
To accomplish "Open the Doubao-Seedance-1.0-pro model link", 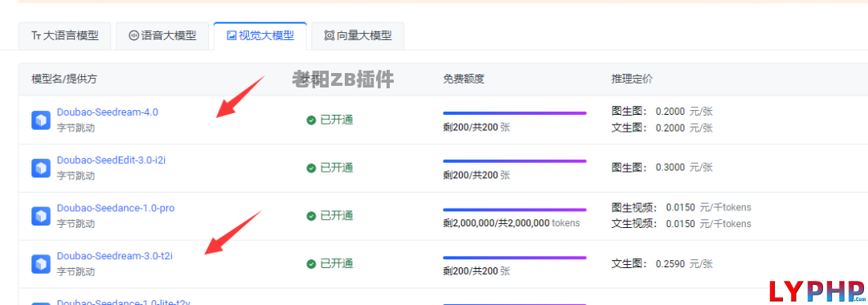I will pyautogui.click(x=116, y=209).
